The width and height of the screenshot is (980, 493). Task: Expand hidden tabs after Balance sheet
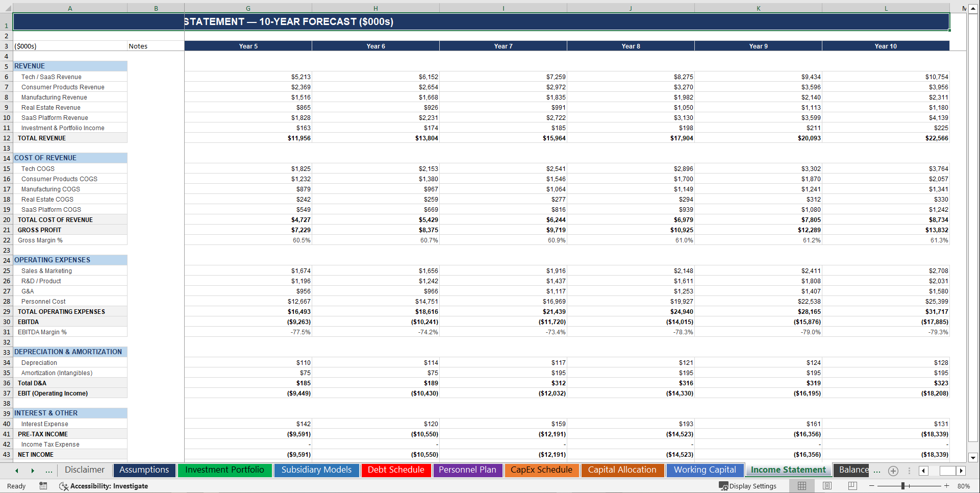click(876, 471)
